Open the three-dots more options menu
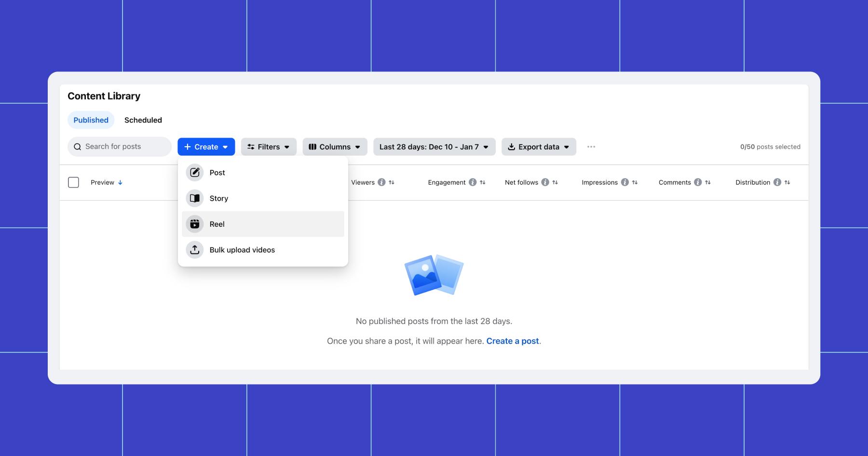Image resolution: width=868 pixels, height=456 pixels. point(591,147)
